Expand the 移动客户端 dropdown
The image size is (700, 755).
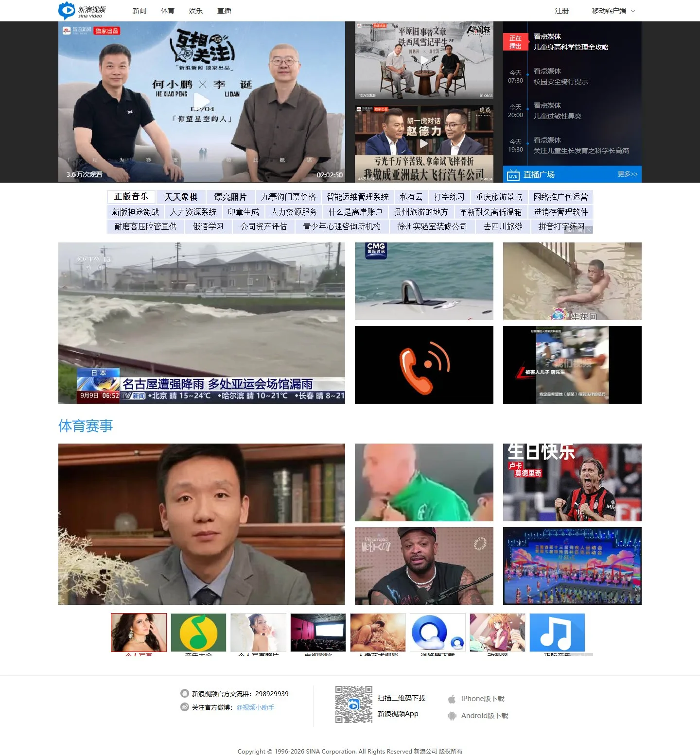613,11
